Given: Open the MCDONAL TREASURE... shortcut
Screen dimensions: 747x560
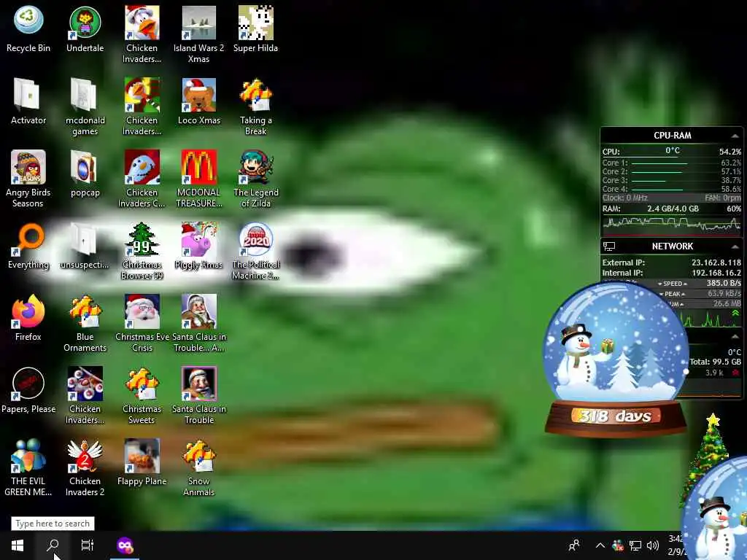Looking at the screenshot, I should pos(198,179).
